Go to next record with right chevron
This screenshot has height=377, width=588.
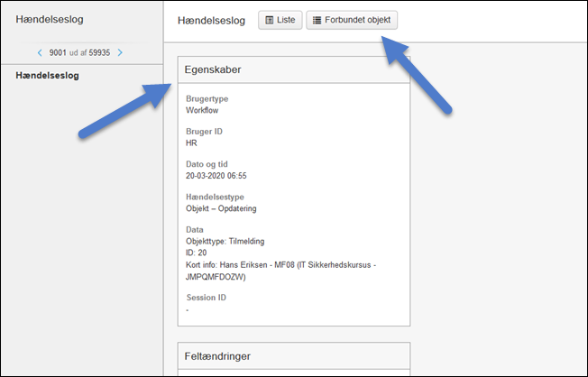pos(120,52)
